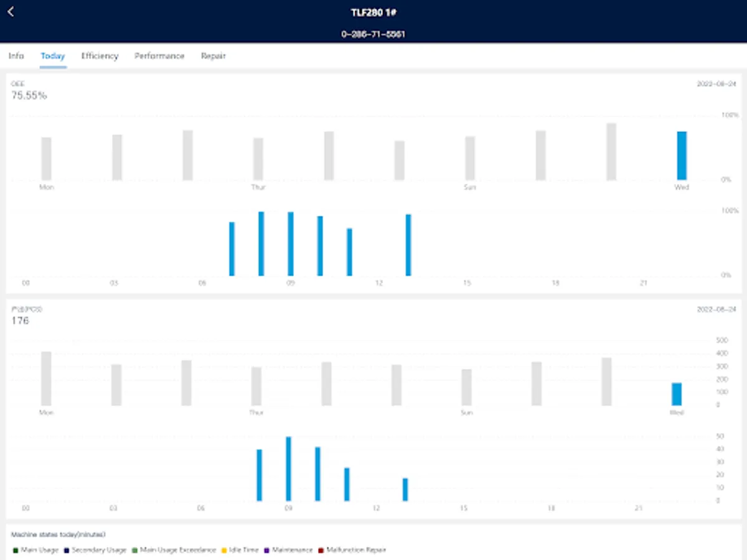Select the blue Wed bar in the OEE weekly chart

click(682, 156)
